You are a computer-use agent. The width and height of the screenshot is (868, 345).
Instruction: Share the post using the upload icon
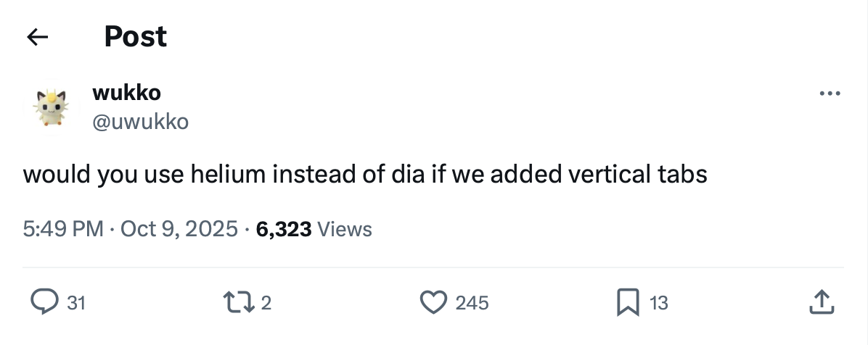tap(819, 302)
